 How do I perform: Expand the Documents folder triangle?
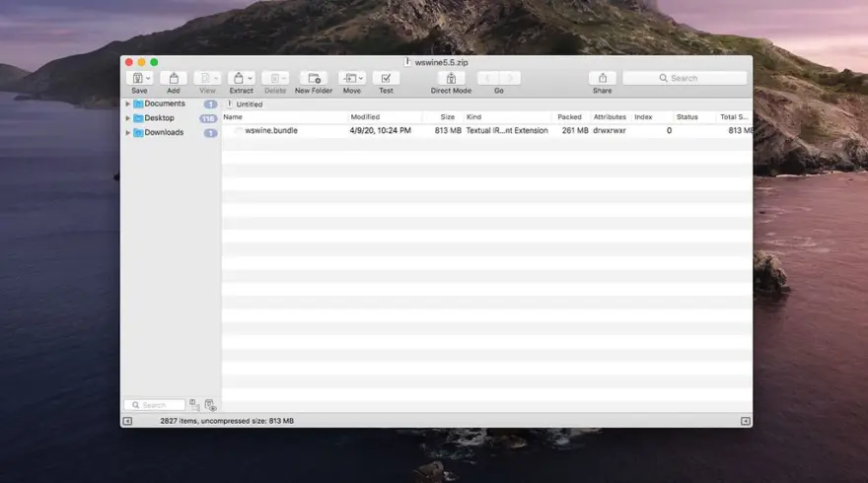point(127,103)
